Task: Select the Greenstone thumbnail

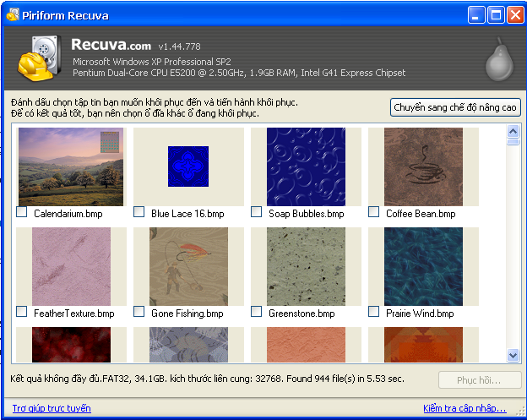Action: [x=306, y=266]
